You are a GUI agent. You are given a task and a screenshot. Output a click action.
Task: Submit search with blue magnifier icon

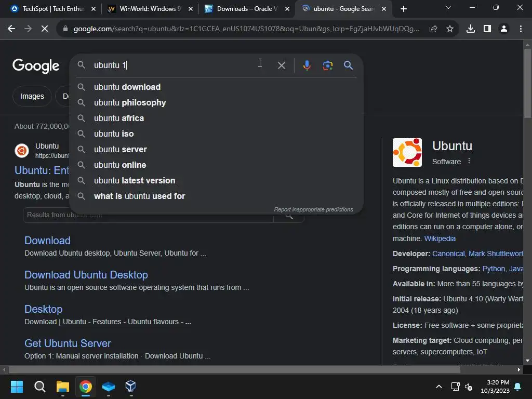348,65
